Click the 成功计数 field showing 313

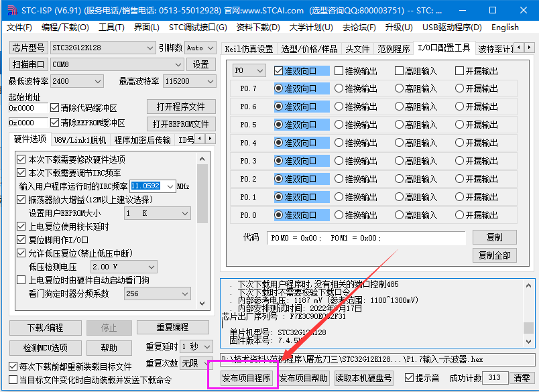tap(495, 378)
